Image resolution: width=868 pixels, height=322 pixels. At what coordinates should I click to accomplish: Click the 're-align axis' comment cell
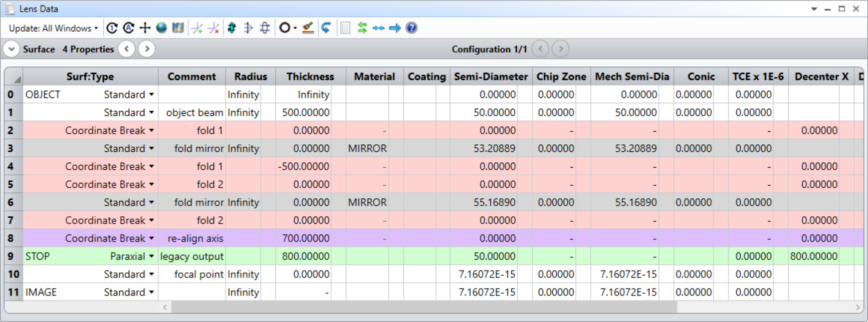coord(192,238)
